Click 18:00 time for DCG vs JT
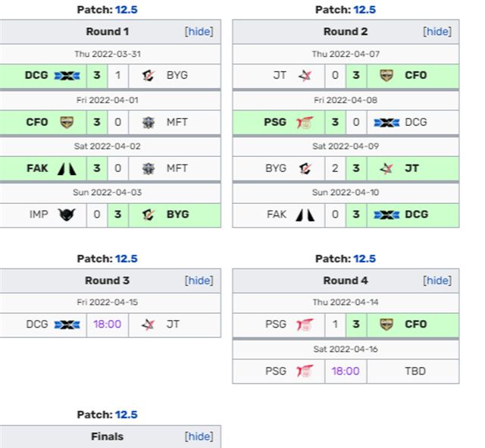The width and height of the screenshot is (485, 448). pyautogui.click(x=108, y=324)
